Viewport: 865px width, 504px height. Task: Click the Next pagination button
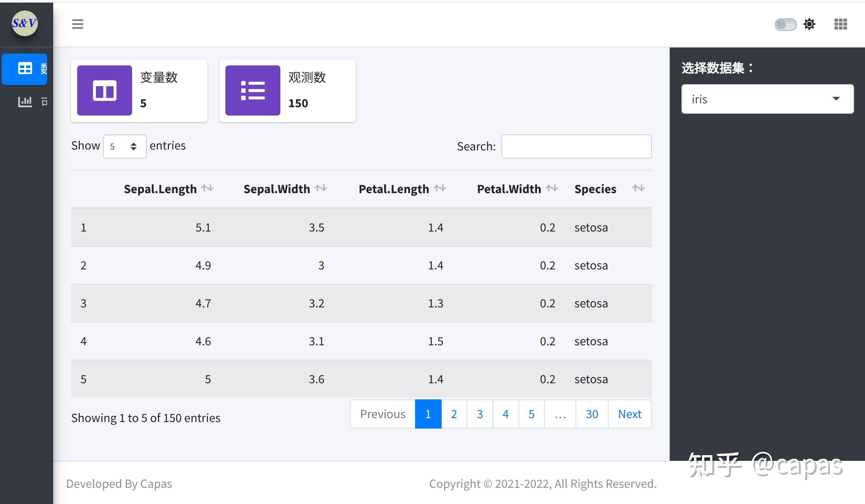click(630, 414)
